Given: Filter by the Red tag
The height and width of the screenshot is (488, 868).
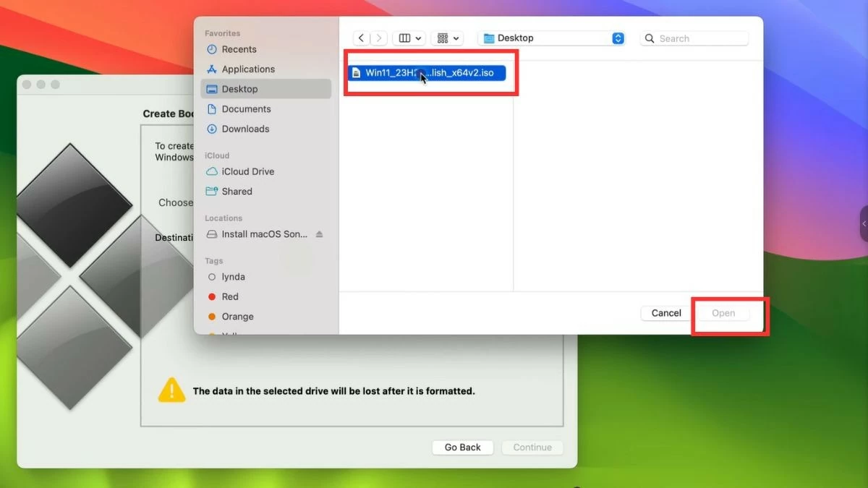Looking at the screenshot, I should tap(230, 296).
